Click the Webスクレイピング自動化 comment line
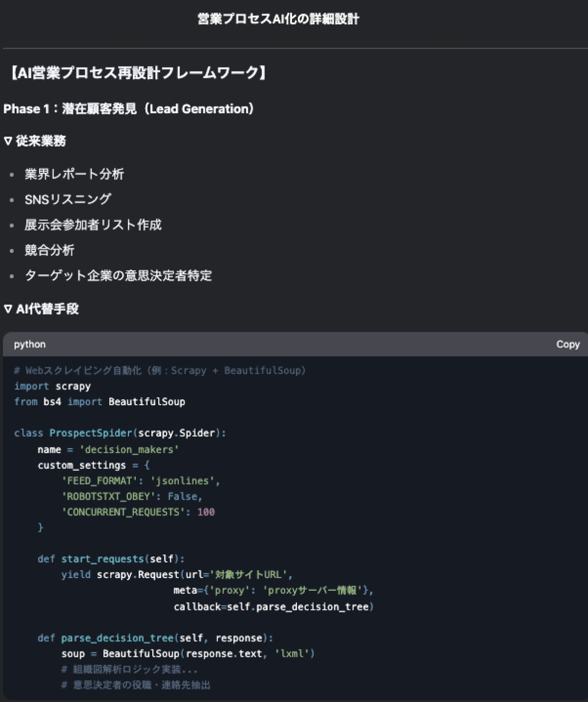This screenshot has height=702, width=588. click(160, 370)
